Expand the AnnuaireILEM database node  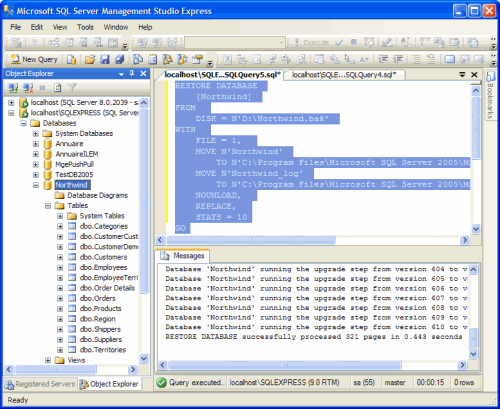pos(36,154)
